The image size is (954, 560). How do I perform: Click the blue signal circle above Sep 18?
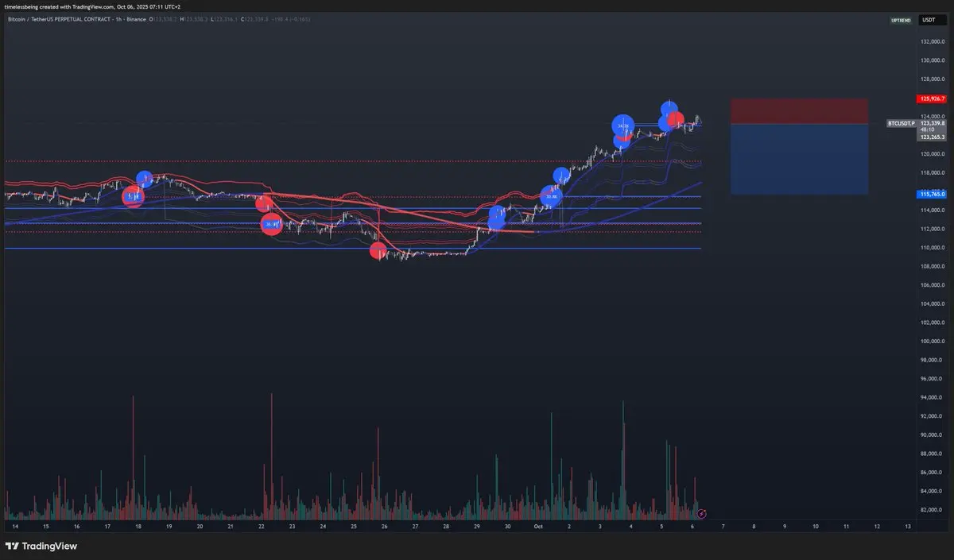[145, 180]
